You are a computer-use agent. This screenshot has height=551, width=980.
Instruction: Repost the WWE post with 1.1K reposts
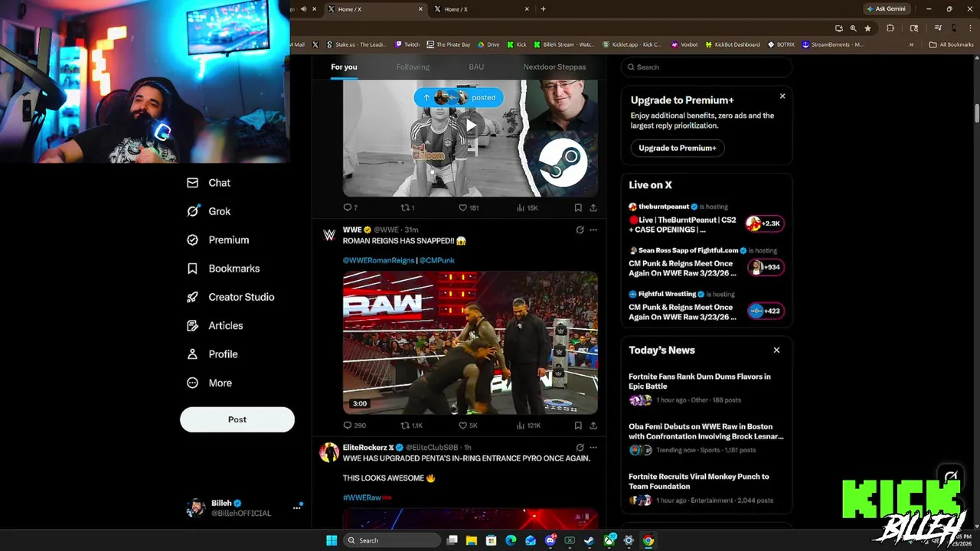pyautogui.click(x=411, y=425)
